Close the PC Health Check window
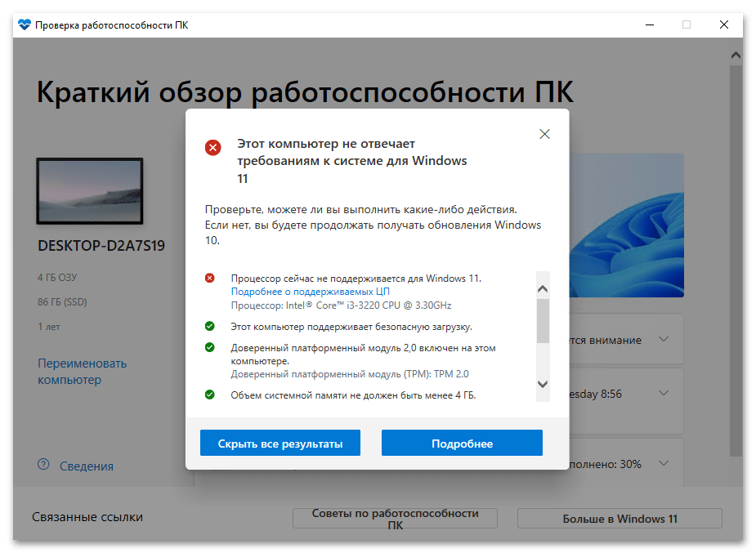The width and height of the screenshot is (756, 553). [x=723, y=25]
